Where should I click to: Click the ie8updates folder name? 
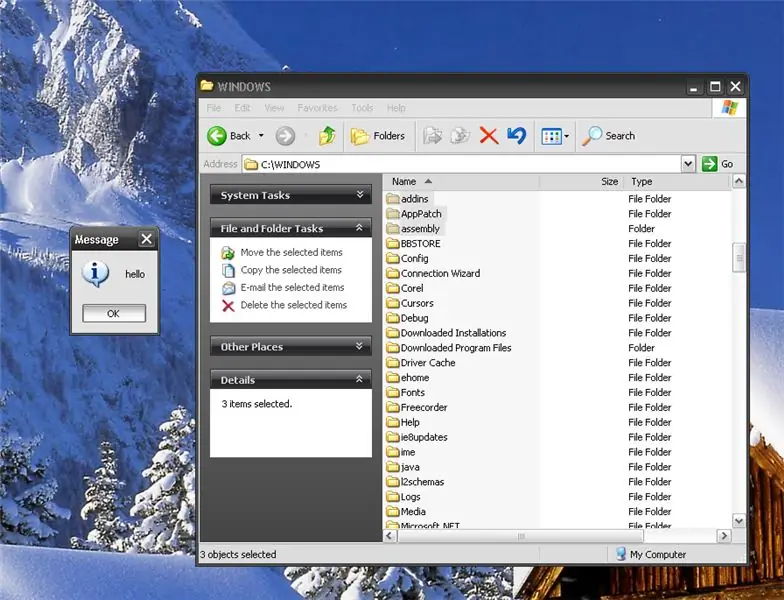tap(424, 438)
